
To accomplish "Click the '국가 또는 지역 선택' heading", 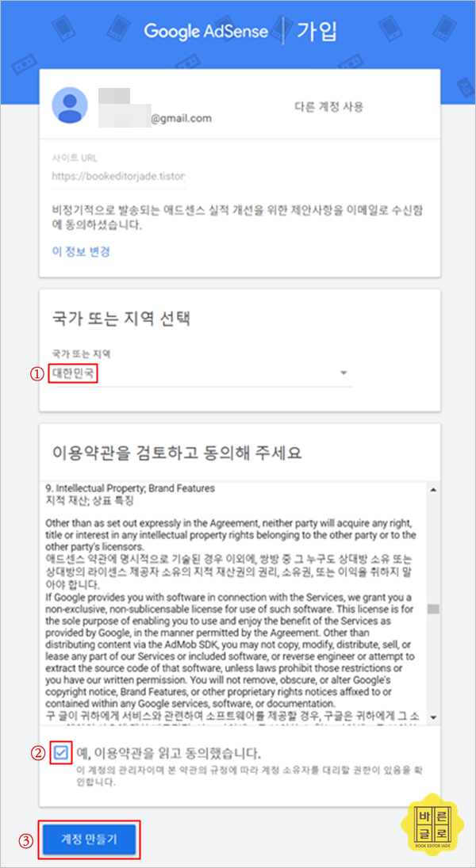I will (121, 319).
